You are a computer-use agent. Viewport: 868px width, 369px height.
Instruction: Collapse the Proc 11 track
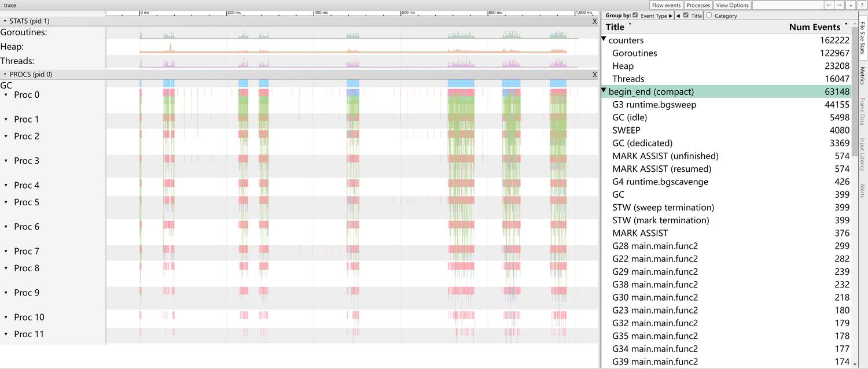(x=6, y=334)
